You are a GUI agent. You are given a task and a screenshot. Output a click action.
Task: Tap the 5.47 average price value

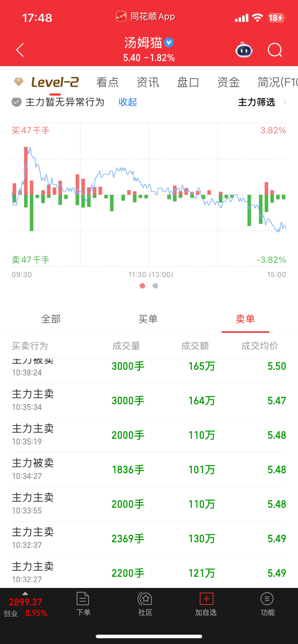[x=276, y=401]
